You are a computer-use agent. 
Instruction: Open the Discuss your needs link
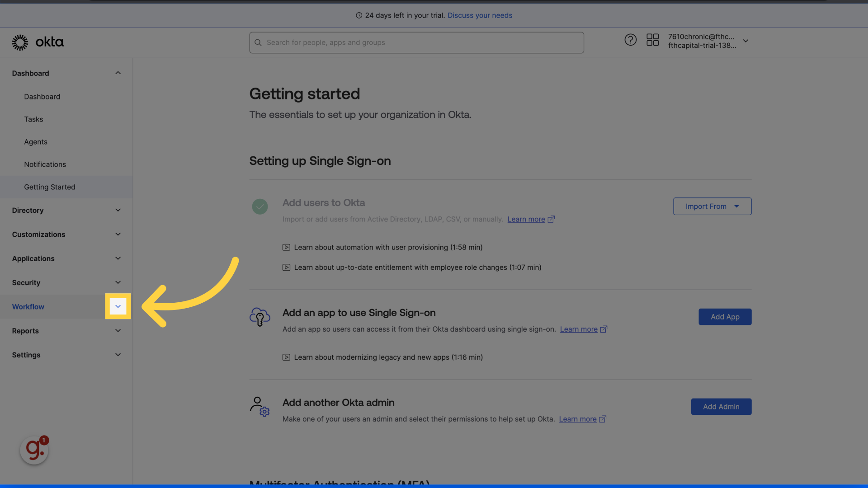[x=480, y=15]
